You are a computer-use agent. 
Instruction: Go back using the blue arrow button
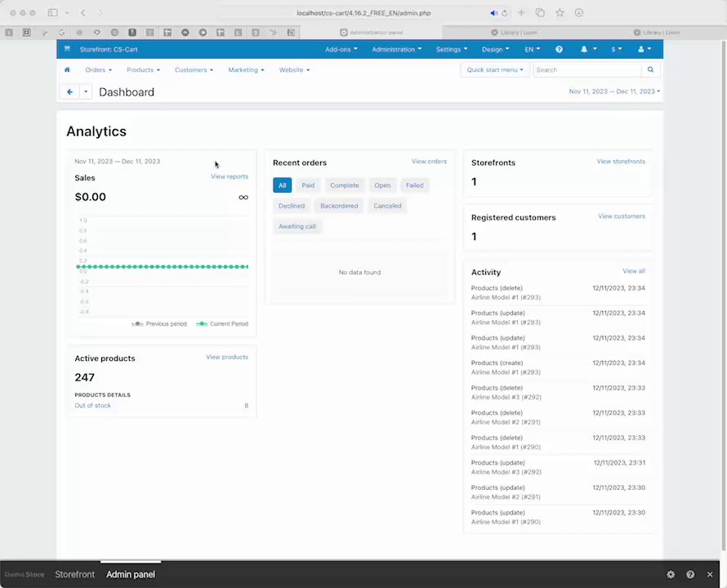tap(70, 91)
